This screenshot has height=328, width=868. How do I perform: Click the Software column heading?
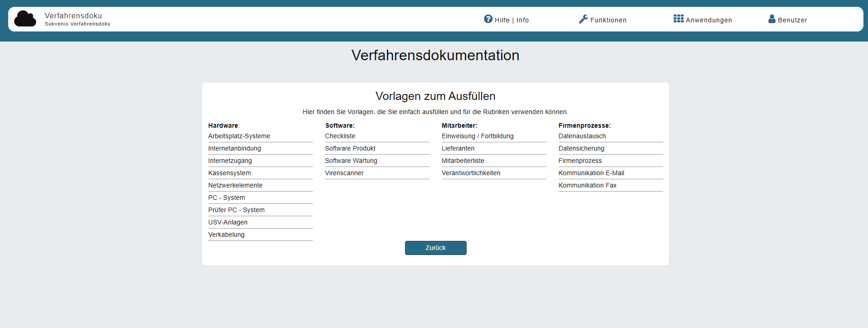[340, 125]
